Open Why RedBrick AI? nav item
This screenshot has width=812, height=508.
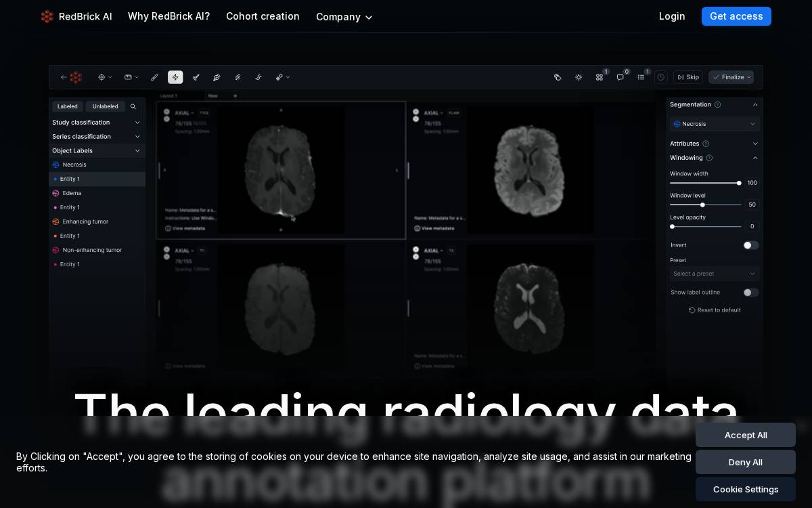point(168,16)
